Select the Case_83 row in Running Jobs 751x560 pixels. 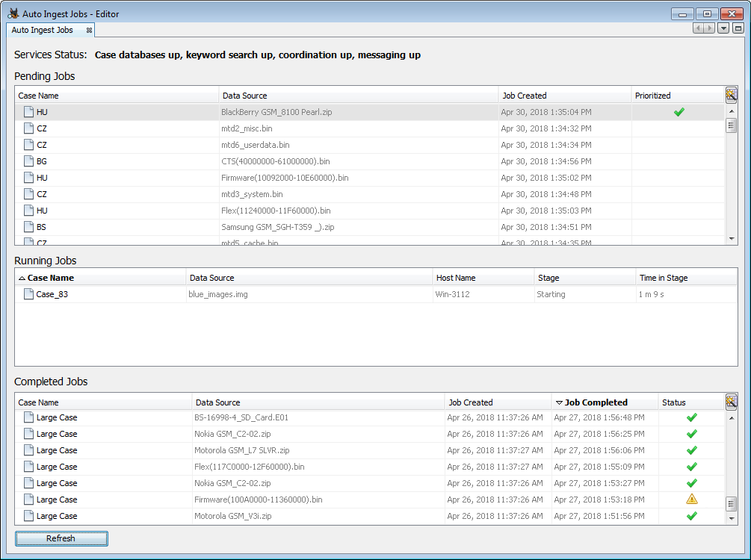tap(112, 293)
